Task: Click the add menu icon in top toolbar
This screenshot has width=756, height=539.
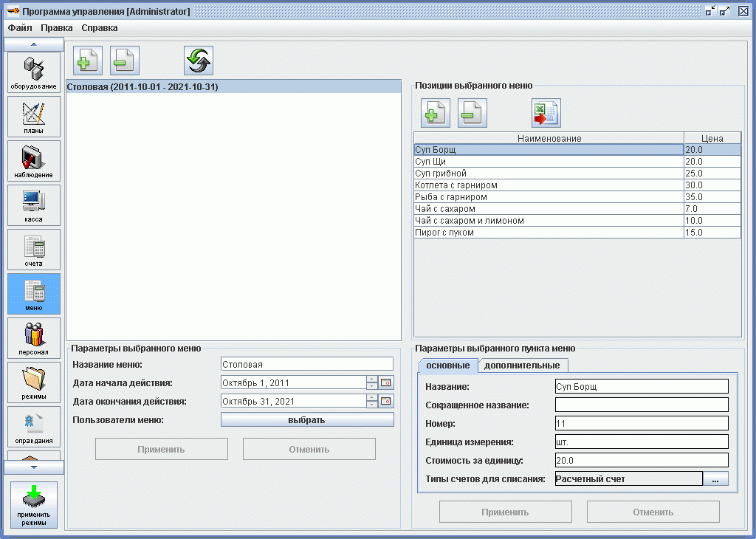Action: tap(88, 61)
